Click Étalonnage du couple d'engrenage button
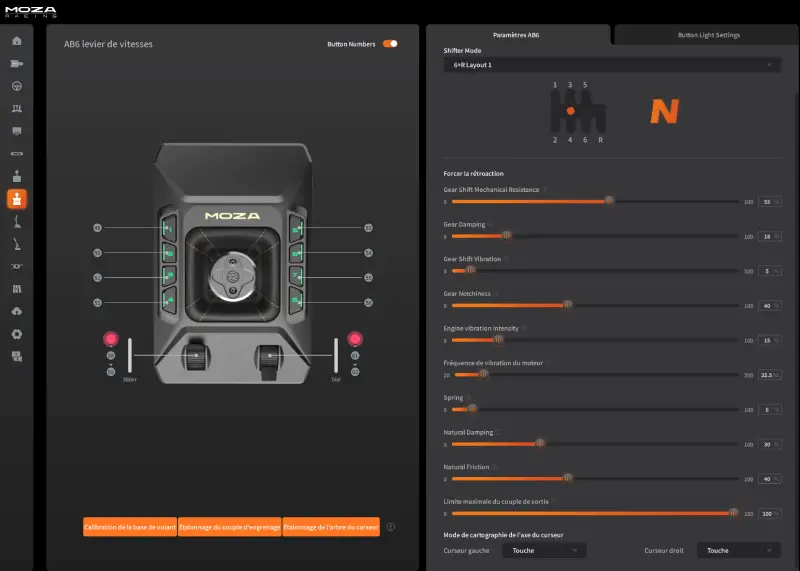 [x=230, y=527]
